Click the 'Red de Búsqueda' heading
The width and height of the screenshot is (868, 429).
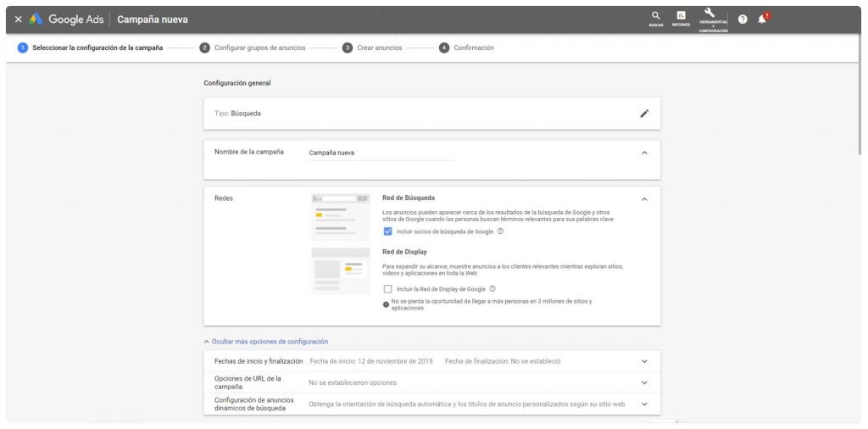(x=409, y=198)
